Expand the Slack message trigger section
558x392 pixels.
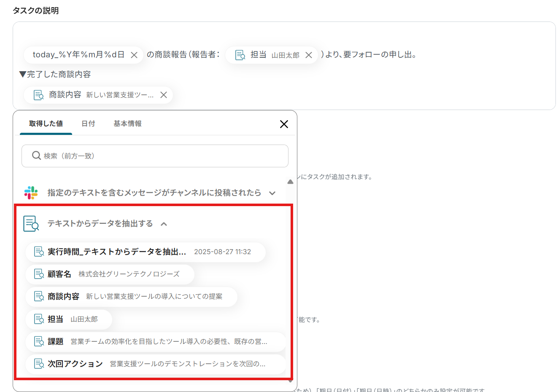272,193
